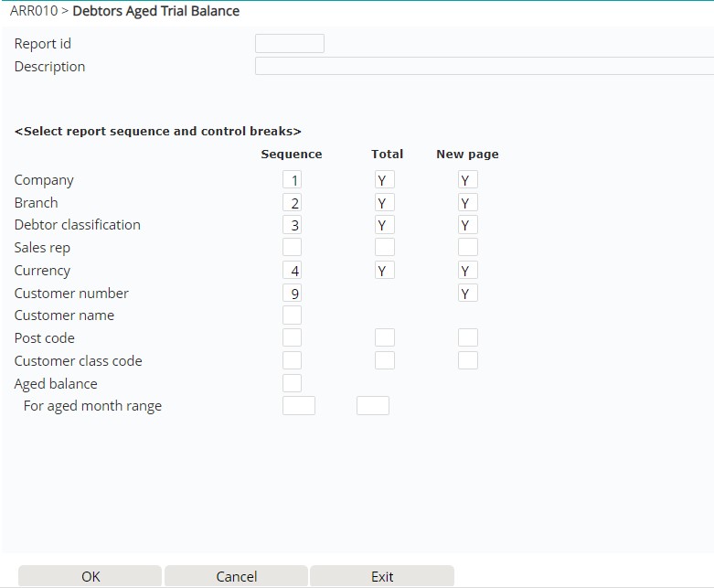714x588 pixels.
Task: Select the Aged balance sequence box
Action: (292, 384)
